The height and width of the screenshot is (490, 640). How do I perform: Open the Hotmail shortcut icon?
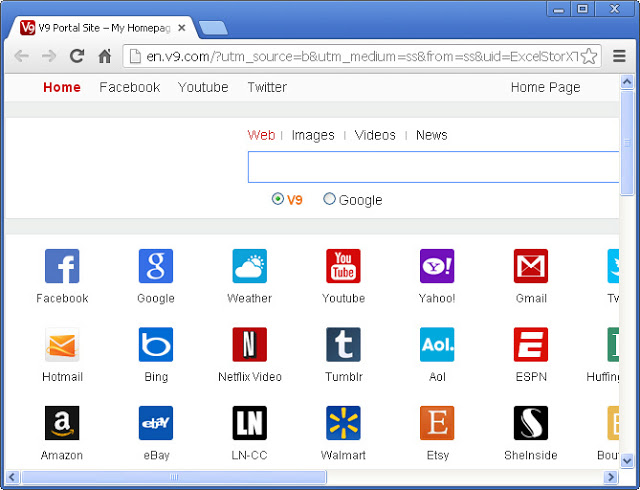click(62, 345)
